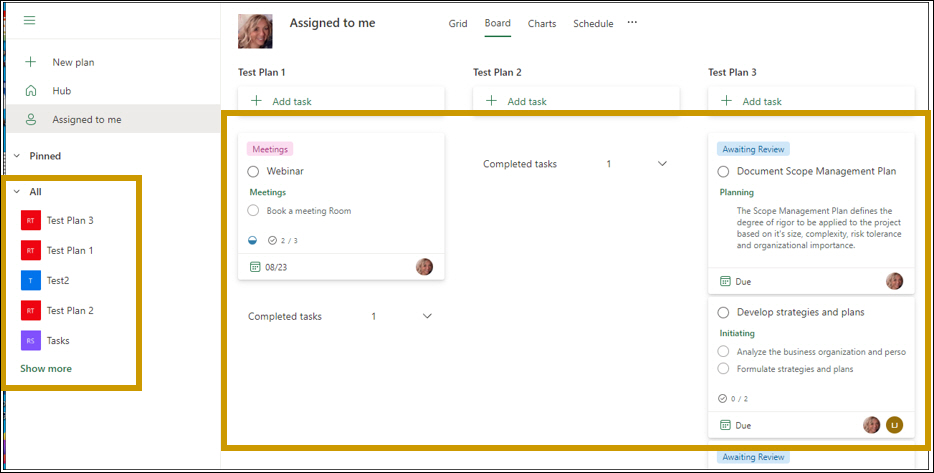
Task: Collapse the All plans section
Action: [17, 191]
